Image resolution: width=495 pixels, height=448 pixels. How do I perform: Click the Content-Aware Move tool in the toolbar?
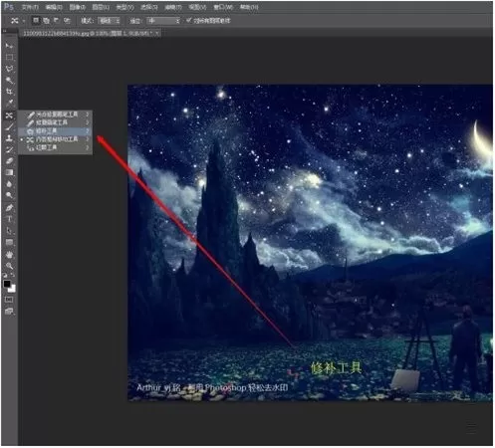[9, 115]
